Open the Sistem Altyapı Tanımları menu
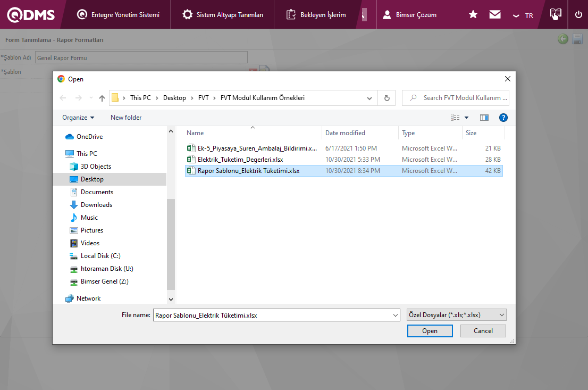This screenshot has width=588, height=390. click(223, 15)
